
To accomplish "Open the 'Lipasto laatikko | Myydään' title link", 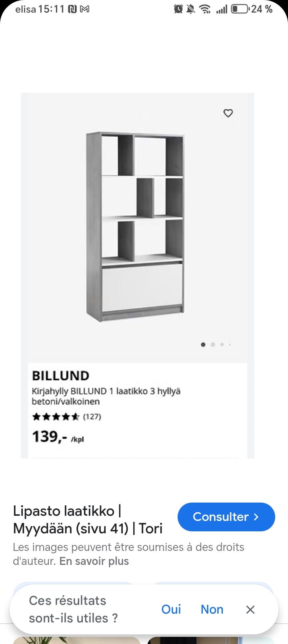I will [88, 519].
